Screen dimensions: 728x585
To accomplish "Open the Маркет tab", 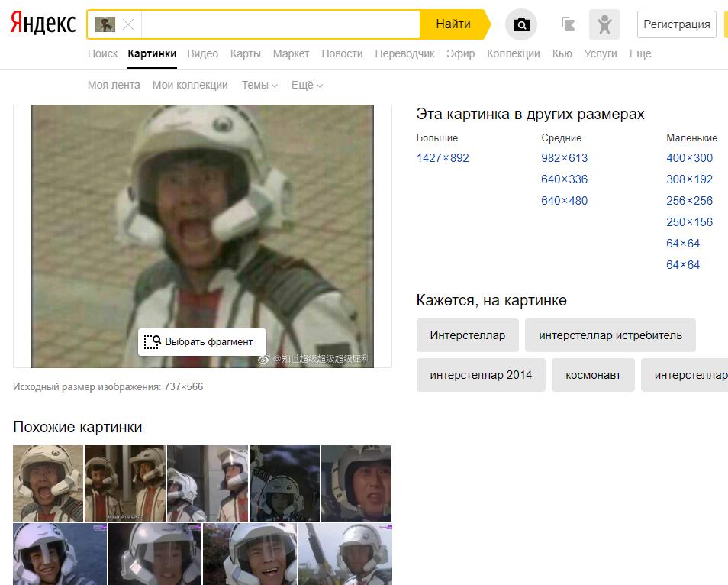I will 291,54.
